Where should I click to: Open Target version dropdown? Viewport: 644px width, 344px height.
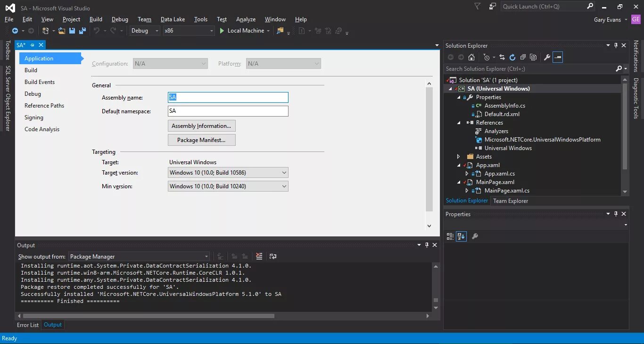pyautogui.click(x=228, y=173)
